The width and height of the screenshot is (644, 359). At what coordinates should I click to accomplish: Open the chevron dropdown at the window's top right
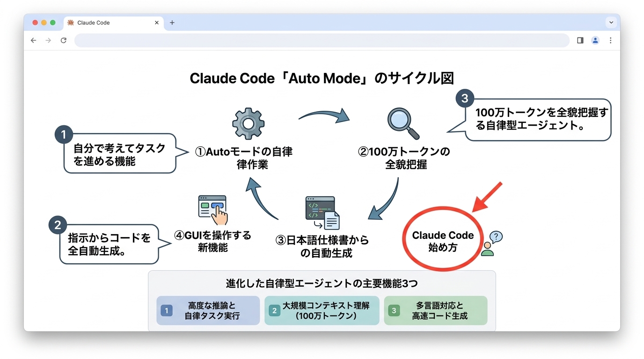pyautogui.click(x=611, y=22)
